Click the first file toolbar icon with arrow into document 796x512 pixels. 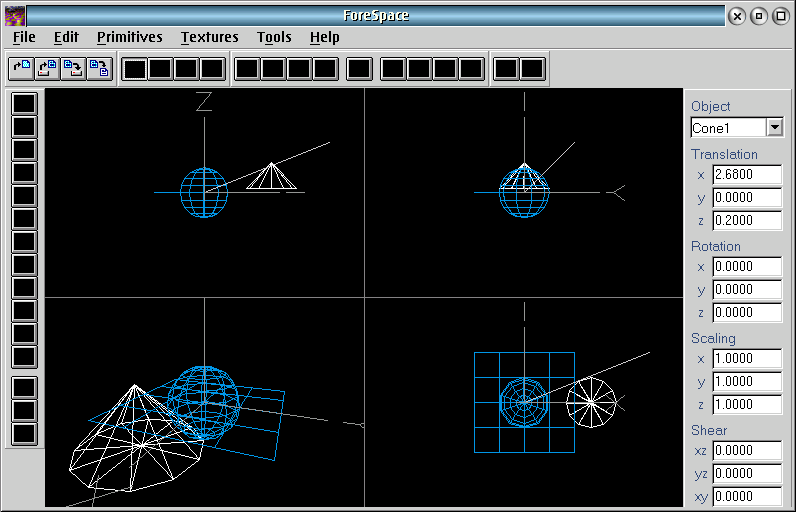(x=21, y=69)
